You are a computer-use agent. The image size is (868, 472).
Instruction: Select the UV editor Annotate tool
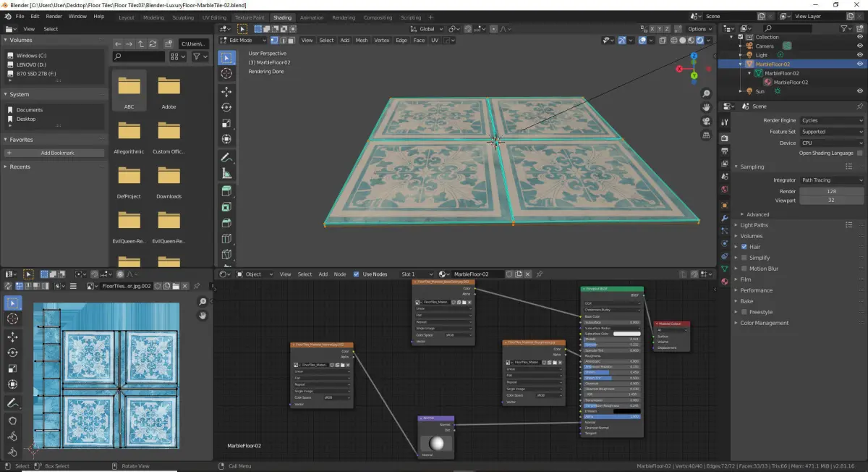(12, 403)
